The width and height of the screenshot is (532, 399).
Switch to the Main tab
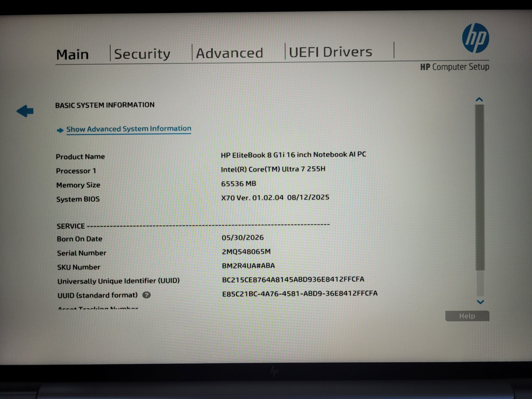coord(72,55)
